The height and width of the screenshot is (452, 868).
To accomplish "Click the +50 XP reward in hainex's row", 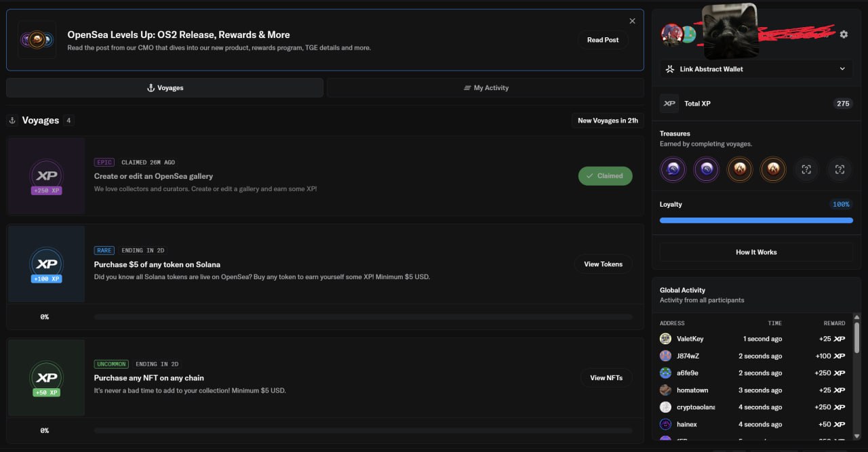I will click(832, 424).
